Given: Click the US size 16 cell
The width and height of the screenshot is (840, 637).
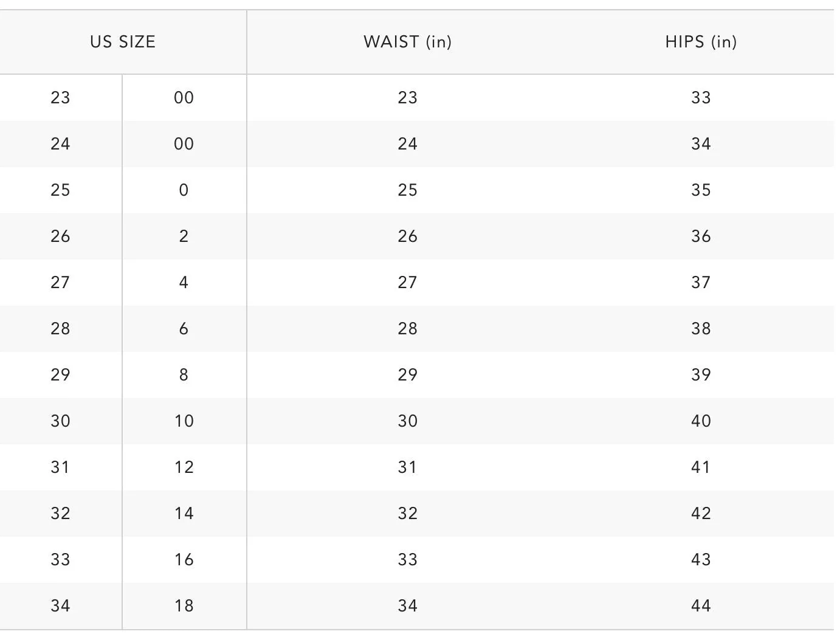Looking at the screenshot, I should pos(184,560).
